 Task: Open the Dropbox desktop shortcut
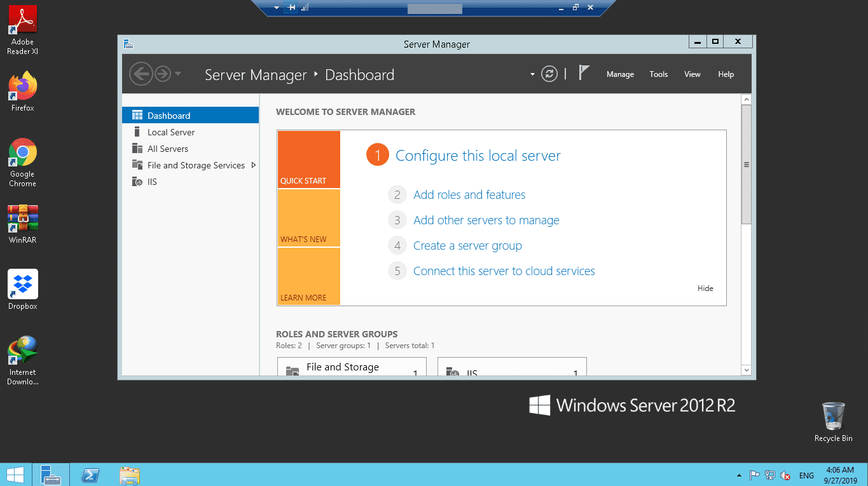point(23,290)
